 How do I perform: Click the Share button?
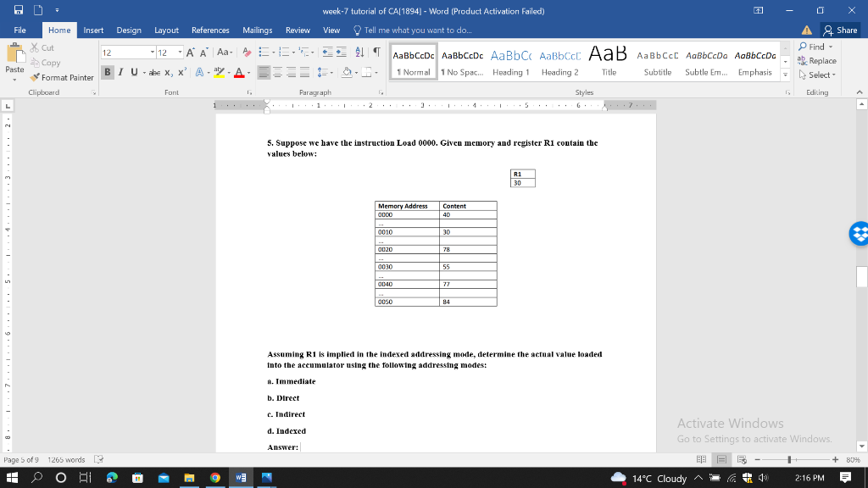[839, 28]
